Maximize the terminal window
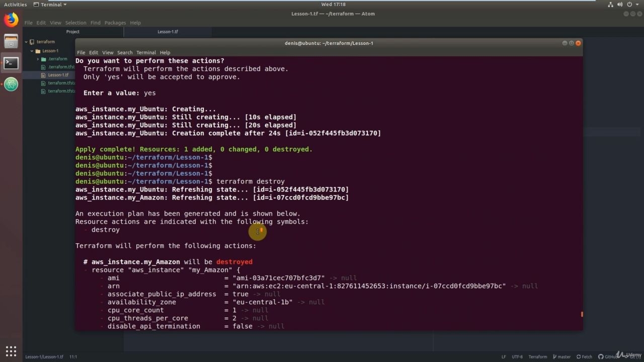This screenshot has height=362, width=644. click(572, 43)
